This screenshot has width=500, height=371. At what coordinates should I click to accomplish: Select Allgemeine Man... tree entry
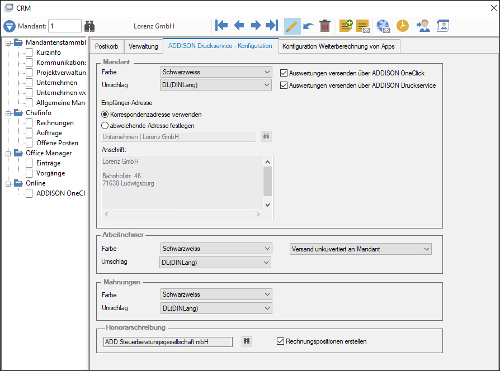(61, 103)
